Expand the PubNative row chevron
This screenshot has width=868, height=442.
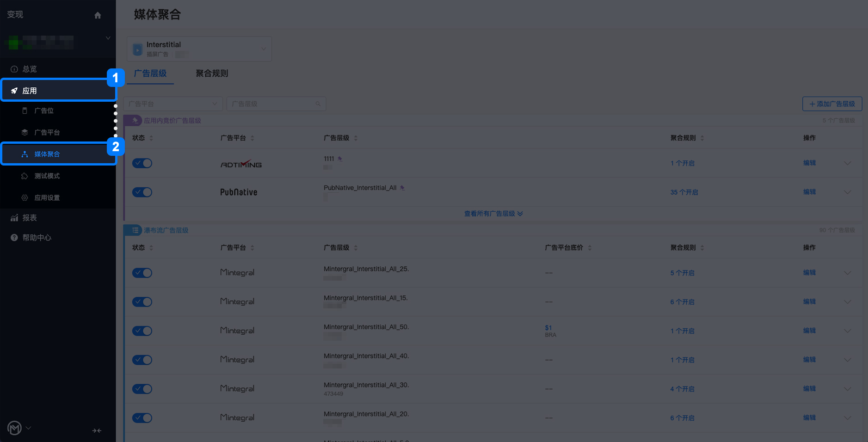[847, 192]
